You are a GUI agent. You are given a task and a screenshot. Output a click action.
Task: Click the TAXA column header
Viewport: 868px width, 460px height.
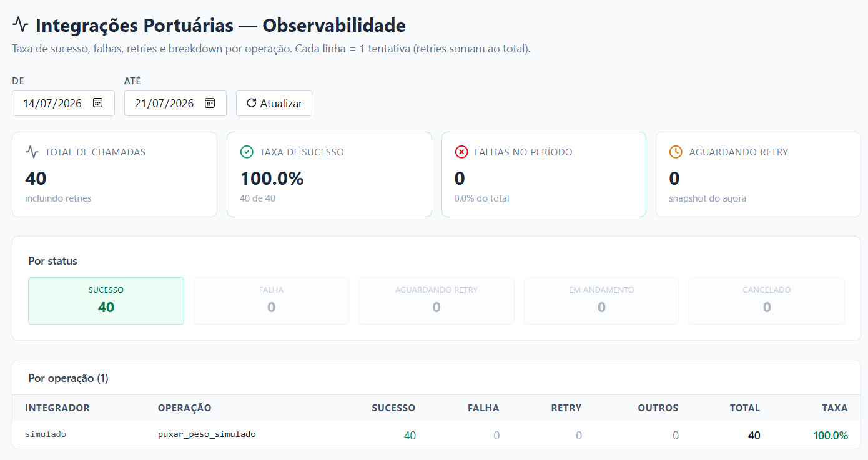[835, 408]
